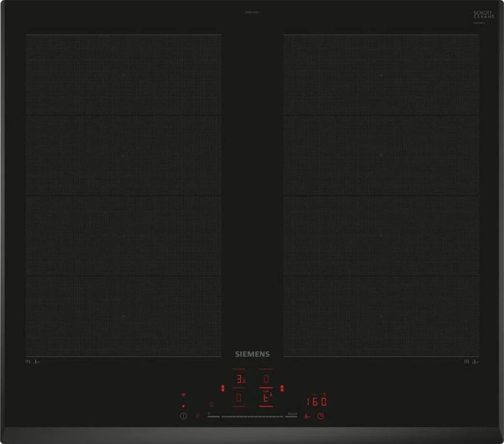Tap the 0 mark at the slider start
Image resolution: width=504 pixels, height=444 pixels.
[209, 413]
